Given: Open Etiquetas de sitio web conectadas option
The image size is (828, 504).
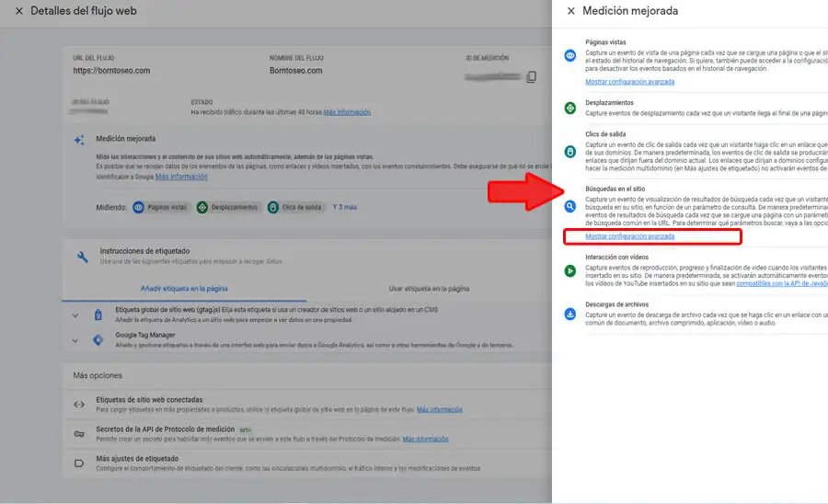Looking at the screenshot, I should [307, 405].
